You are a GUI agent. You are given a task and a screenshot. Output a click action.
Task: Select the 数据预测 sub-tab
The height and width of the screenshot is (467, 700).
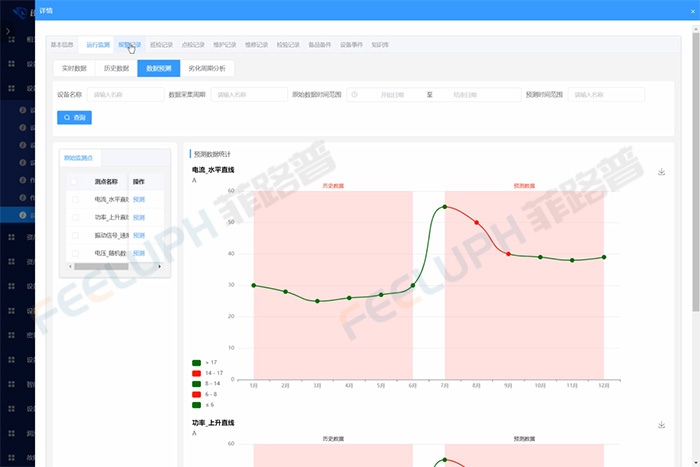(x=159, y=68)
